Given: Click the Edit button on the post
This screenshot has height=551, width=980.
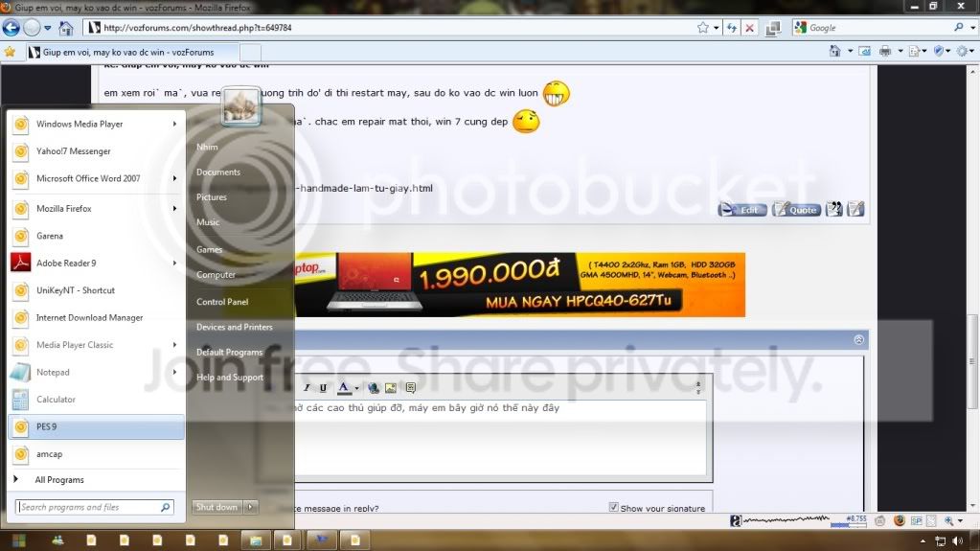Looking at the screenshot, I should click(x=742, y=210).
